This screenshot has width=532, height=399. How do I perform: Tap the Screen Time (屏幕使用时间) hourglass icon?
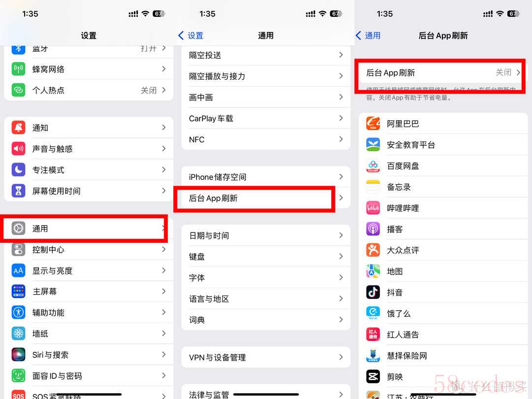18,191
